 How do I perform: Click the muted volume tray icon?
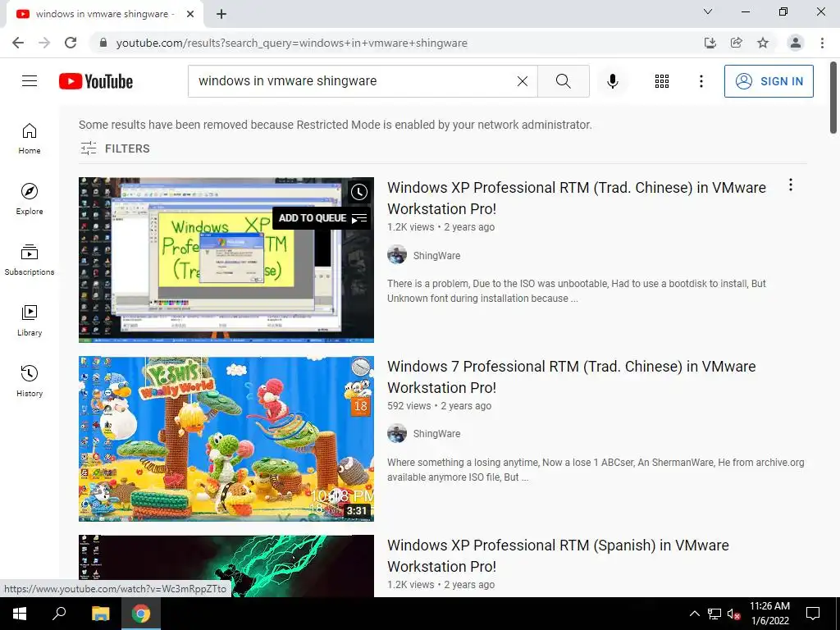pos(734,614)
